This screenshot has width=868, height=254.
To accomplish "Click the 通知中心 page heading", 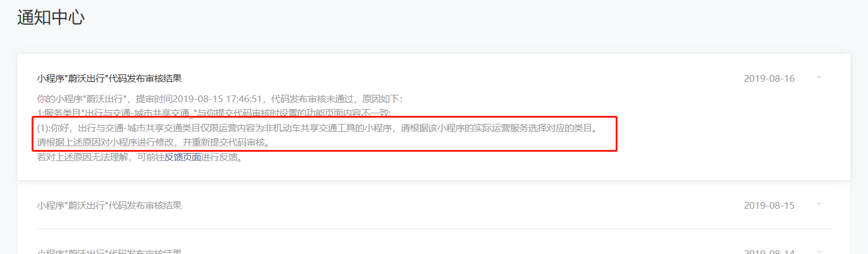I will pos(51,17).
